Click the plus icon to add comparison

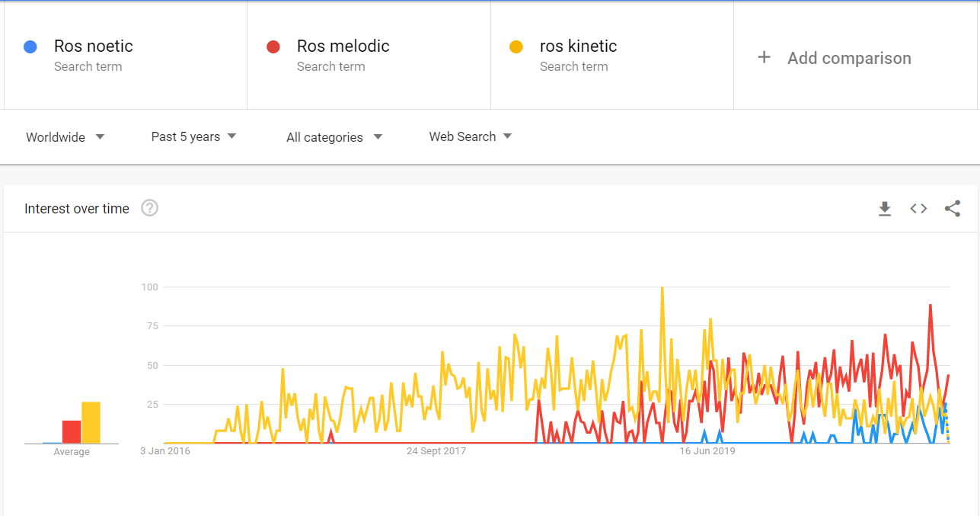click(764, 58)
